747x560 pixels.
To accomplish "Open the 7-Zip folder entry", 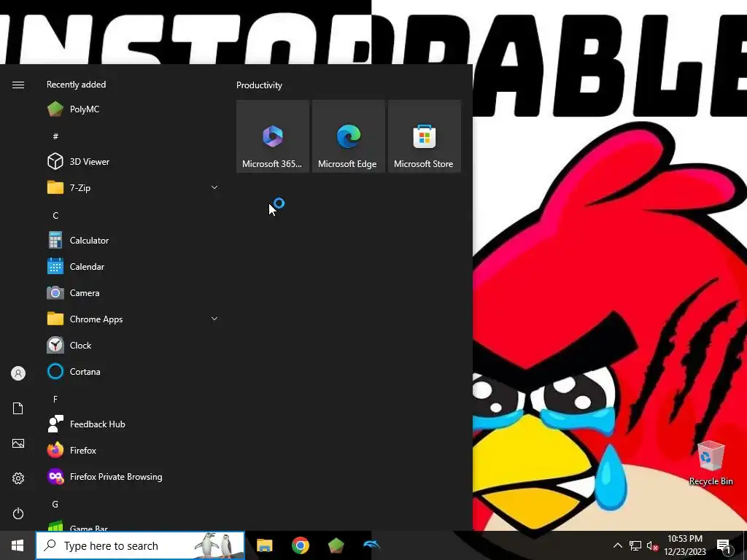I will (x=133, y=187).
